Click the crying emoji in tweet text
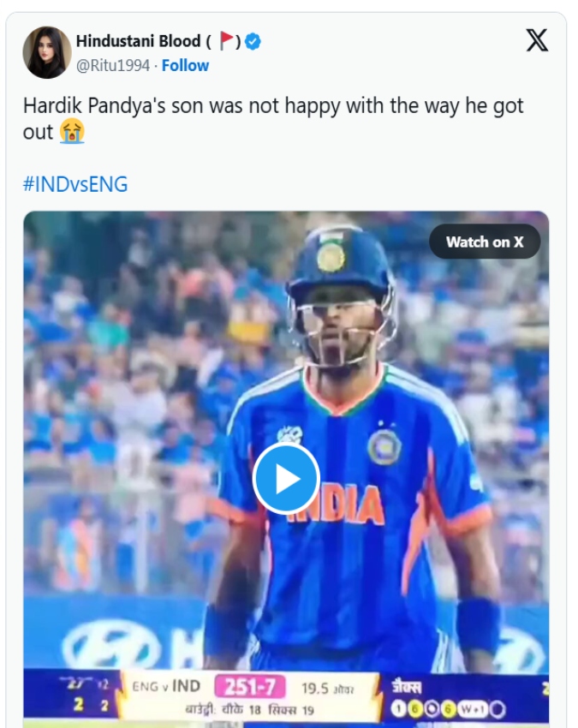 coord(70,132)
